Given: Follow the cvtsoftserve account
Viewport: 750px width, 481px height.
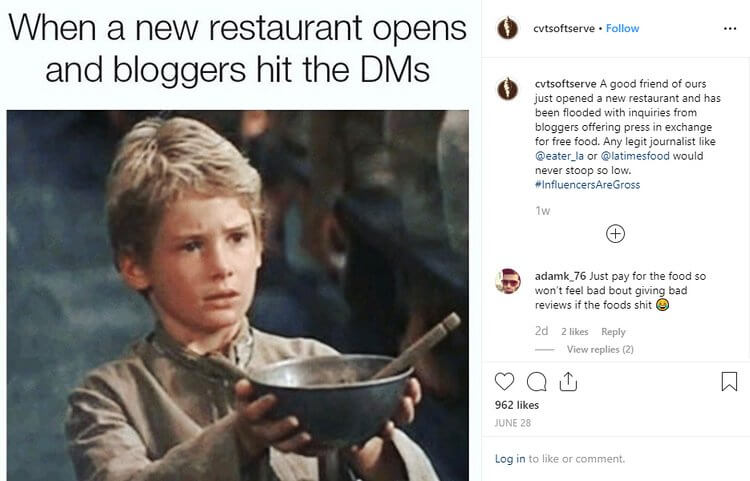Looking at the screenshot, I should (x=622, y=28).
